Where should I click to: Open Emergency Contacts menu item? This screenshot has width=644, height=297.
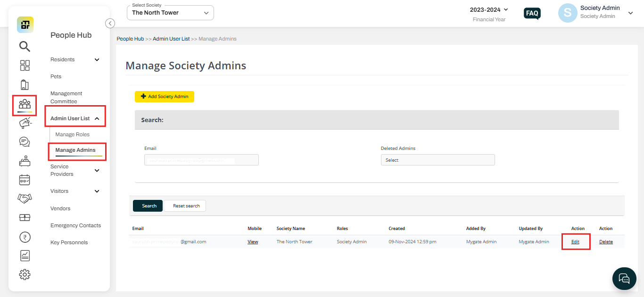[x=76, y=225]
